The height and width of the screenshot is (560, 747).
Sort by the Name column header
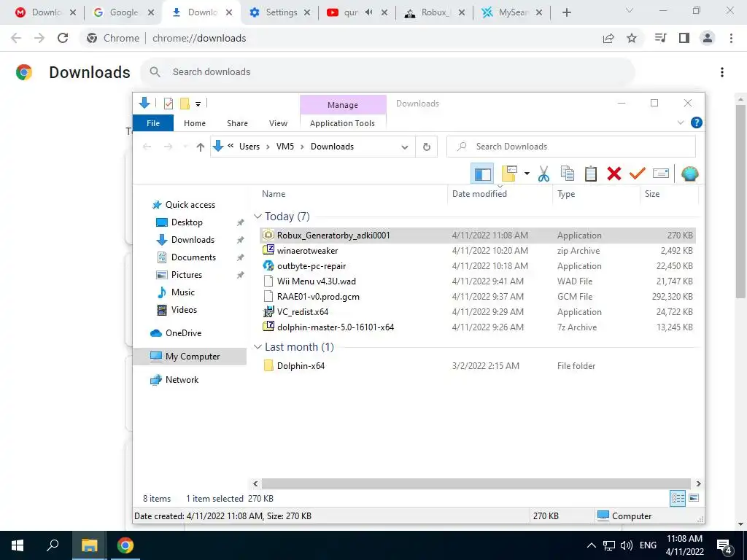pyautogui.click(x=274, y=194)
